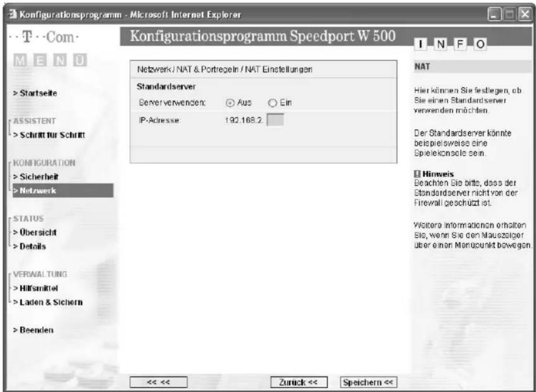Click the ASSISTENT section label
The width and height of the screenshot is (536, 392).
[34, 121]
